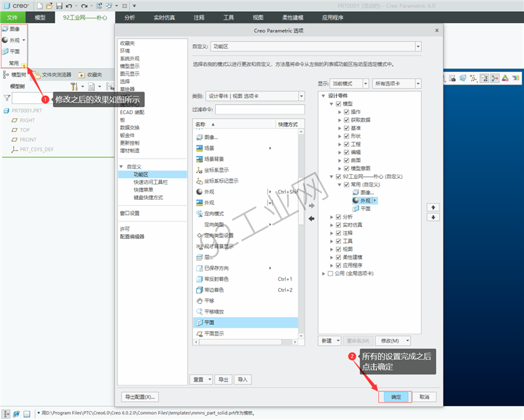The height and width of the screenshot is (420, 524).
Task: Click the Redo arrow icon
Action: pyautogui.click(x=84, y=6)
